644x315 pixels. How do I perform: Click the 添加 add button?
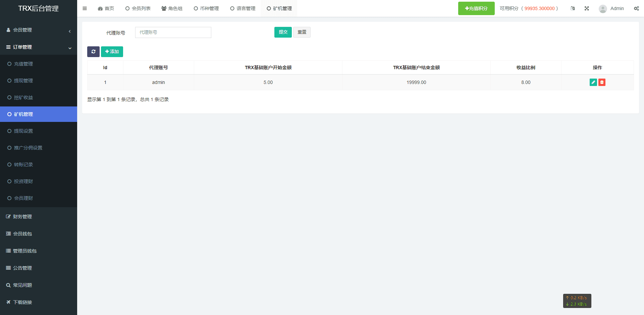coord(112,52)
